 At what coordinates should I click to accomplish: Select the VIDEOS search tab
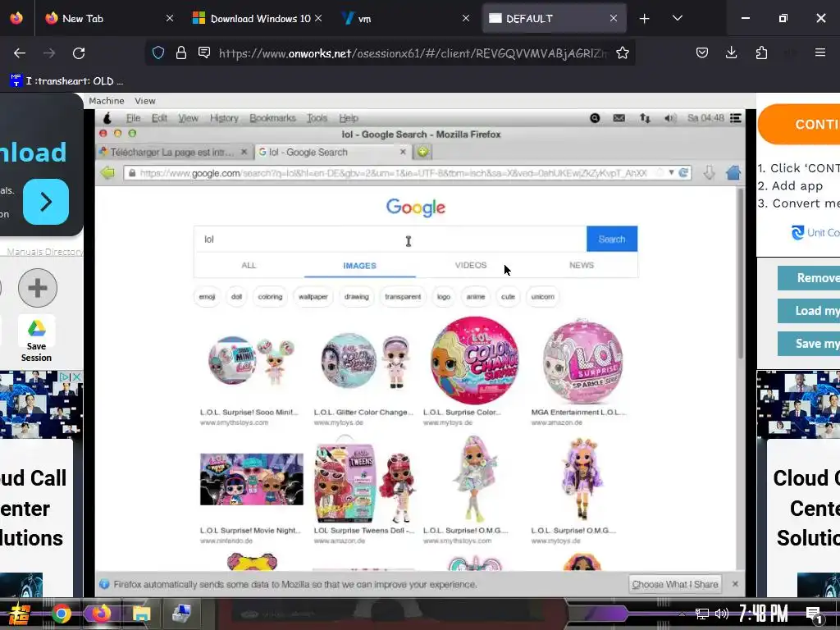click(x=471, y=265)
